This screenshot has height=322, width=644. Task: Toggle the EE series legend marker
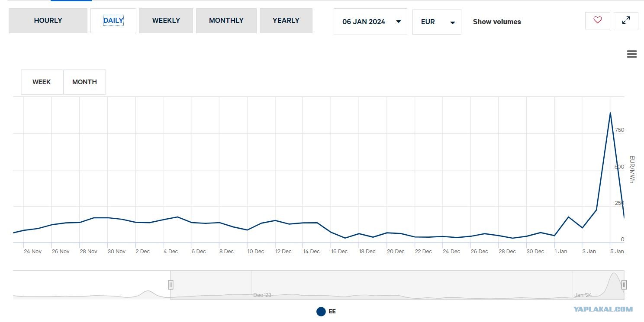pyautogui.click(x=321, y=311)
